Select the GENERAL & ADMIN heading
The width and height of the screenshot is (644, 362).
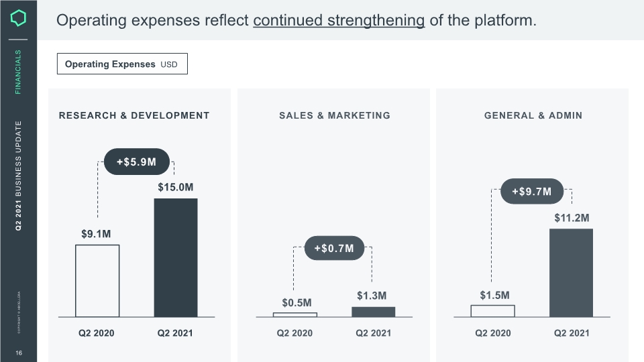click(x=533, y=116)
